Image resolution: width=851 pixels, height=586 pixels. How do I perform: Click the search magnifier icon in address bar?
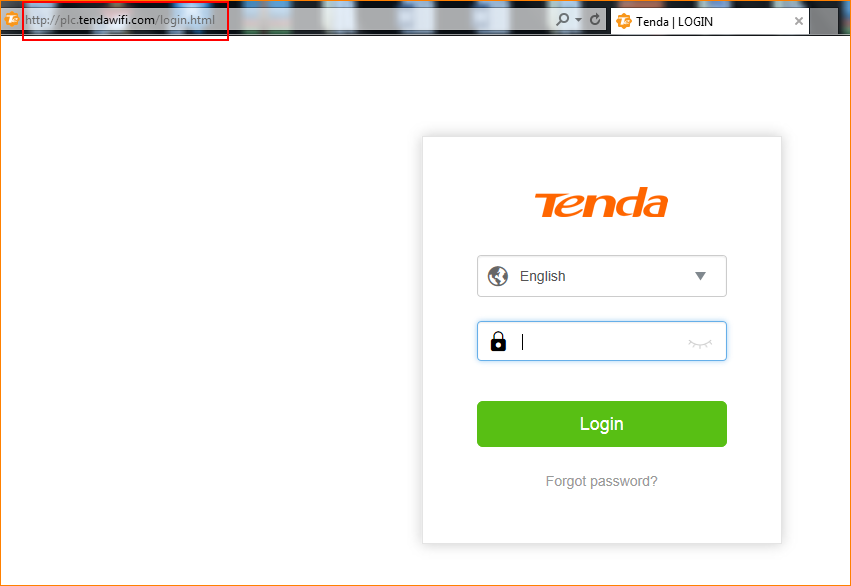[563, 20]
